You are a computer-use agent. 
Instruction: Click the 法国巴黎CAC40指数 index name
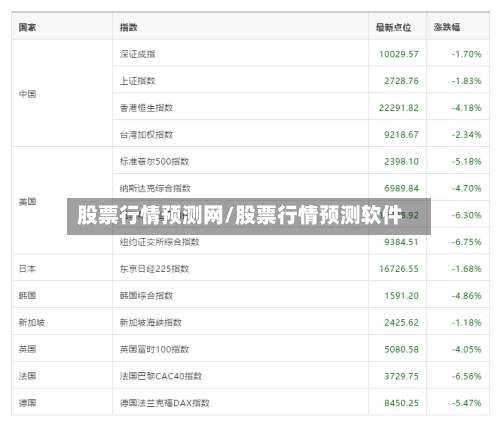[x=161, y=376]
